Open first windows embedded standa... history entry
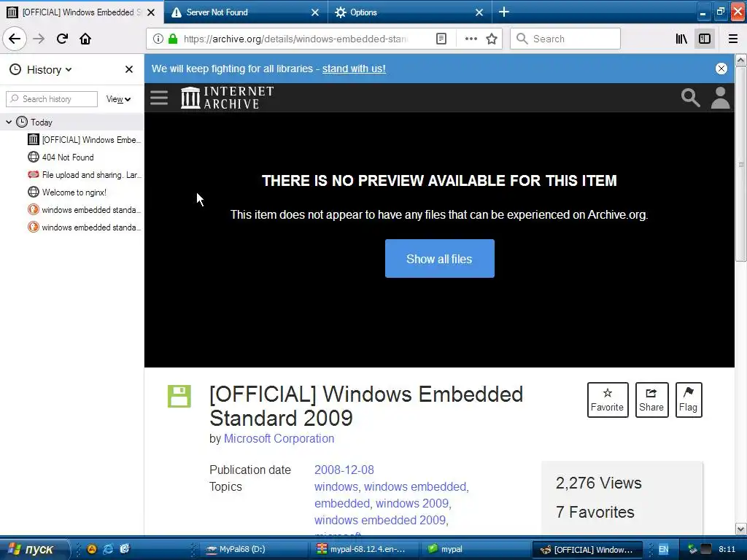 (x=85, y=210)
